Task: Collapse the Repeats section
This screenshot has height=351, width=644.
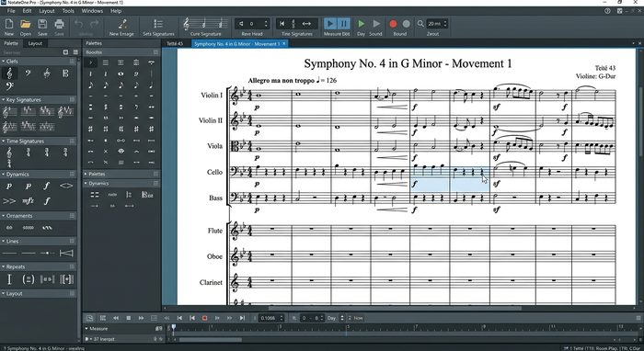Action: (x=4, y=266)
